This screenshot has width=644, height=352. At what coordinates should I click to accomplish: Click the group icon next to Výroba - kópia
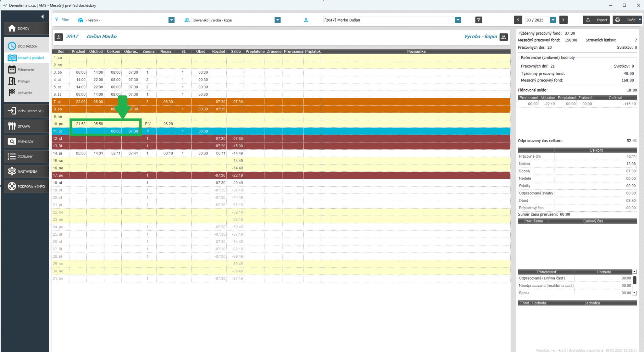tap(503, 37)
